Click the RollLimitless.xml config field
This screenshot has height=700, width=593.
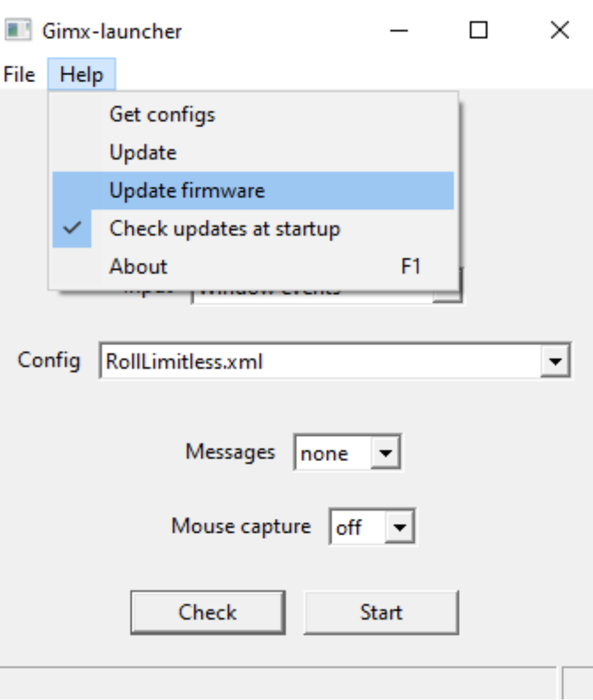[319, 362]
